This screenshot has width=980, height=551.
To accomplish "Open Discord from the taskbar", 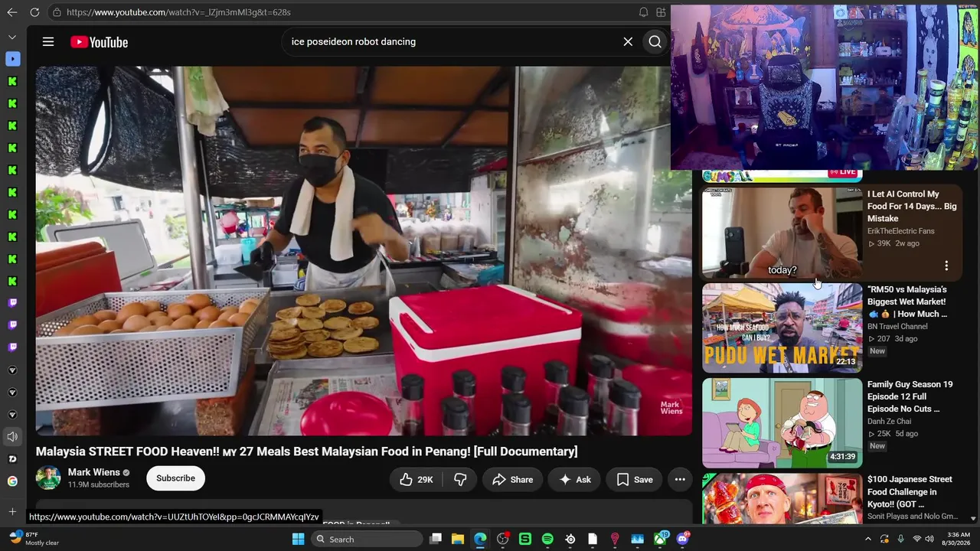I will [x=683, y=540].
